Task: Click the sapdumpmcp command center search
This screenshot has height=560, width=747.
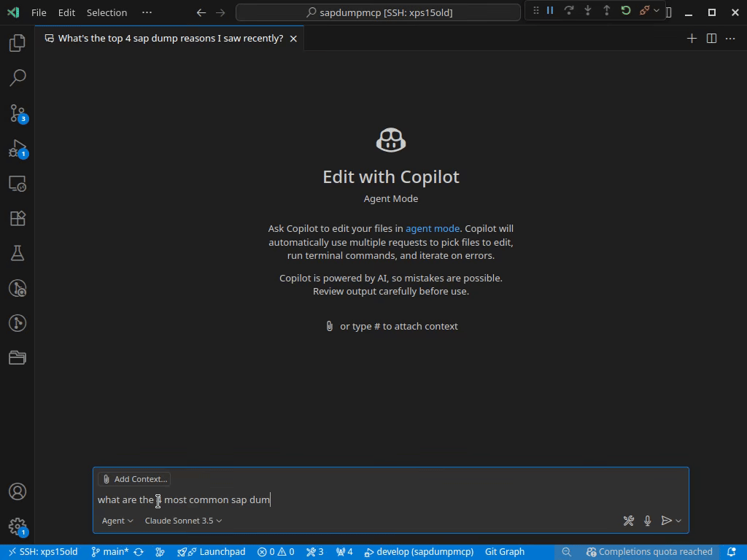Action: (379, 12)
